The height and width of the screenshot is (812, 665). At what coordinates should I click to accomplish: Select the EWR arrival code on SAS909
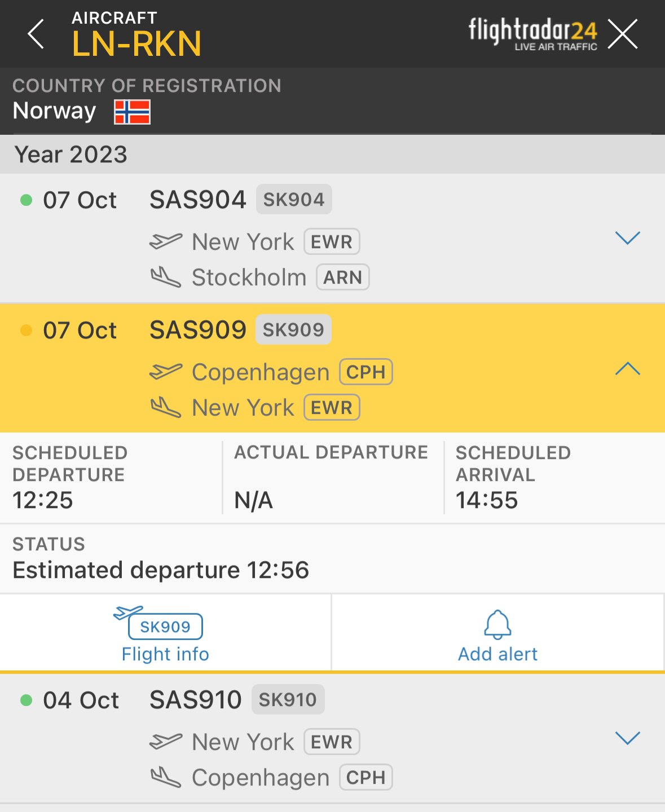coord(332,408)
